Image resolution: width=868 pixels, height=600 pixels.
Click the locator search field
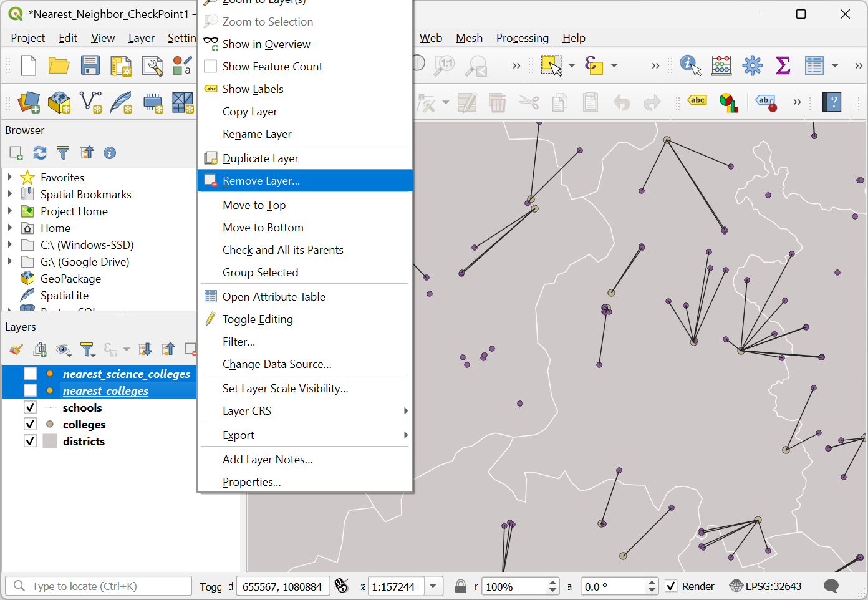pyautogui.click(x=99, y=586)
